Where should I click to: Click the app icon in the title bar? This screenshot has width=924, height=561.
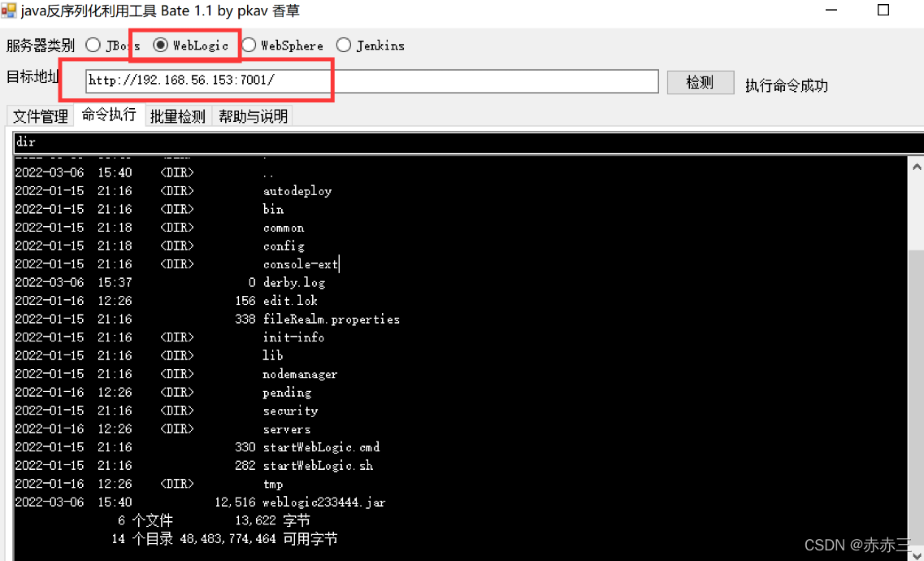point(8,10)
